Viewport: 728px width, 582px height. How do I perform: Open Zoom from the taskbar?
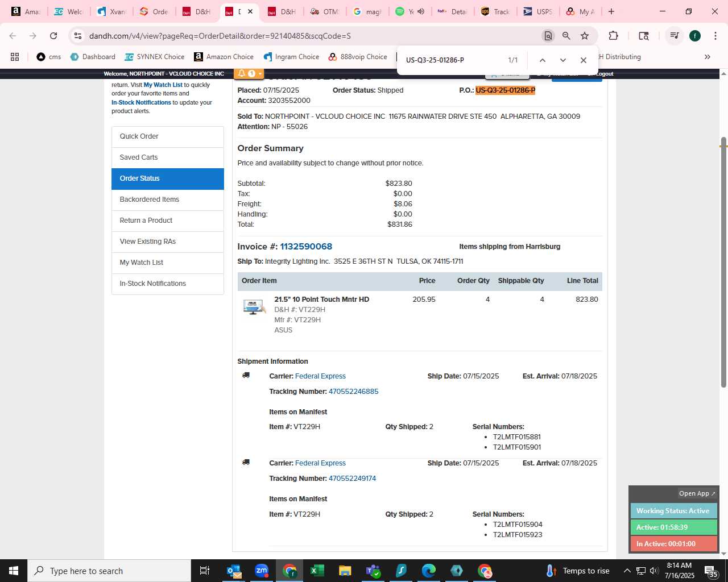(262, 571)
